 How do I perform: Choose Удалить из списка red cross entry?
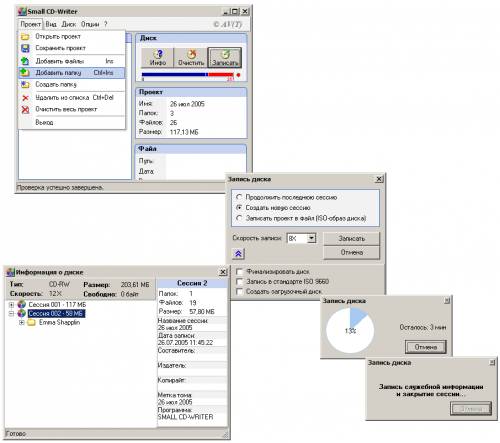coord(72,98)
